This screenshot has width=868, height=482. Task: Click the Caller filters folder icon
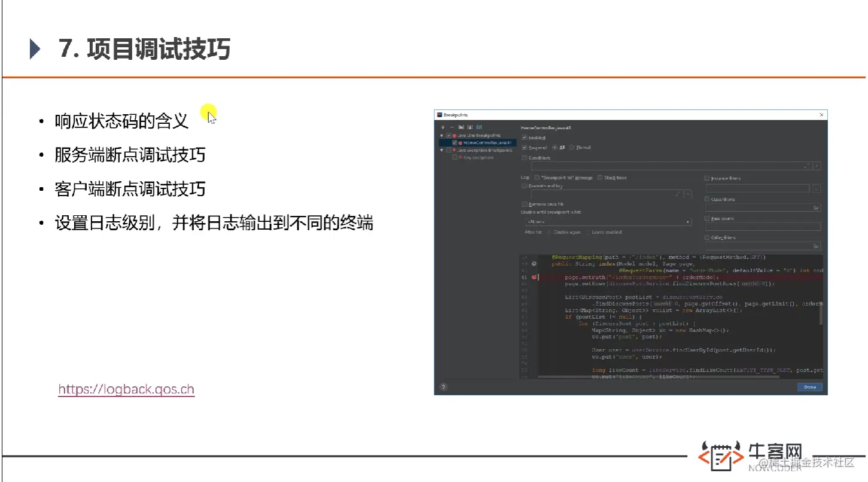[816, 246]
